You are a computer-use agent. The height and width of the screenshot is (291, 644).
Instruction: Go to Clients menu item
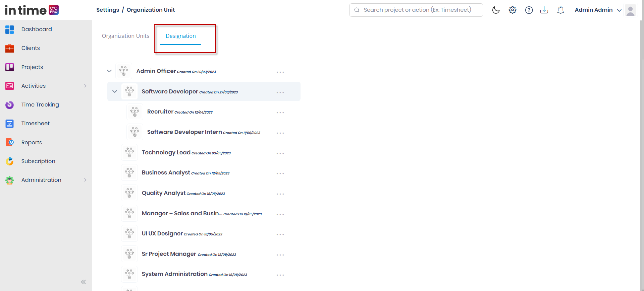point(31,48)
